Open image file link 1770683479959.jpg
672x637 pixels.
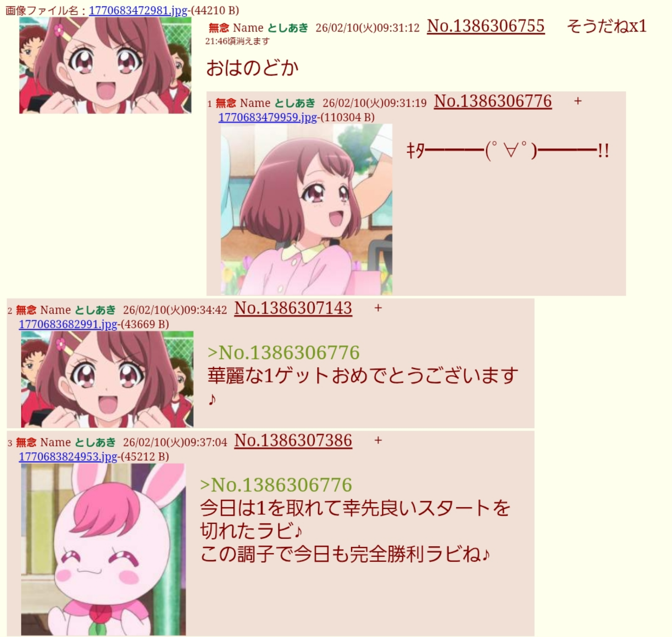(x=268, y=117)
